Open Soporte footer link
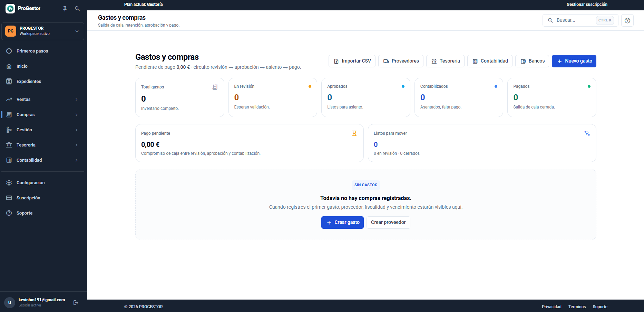 coord(600,307)
